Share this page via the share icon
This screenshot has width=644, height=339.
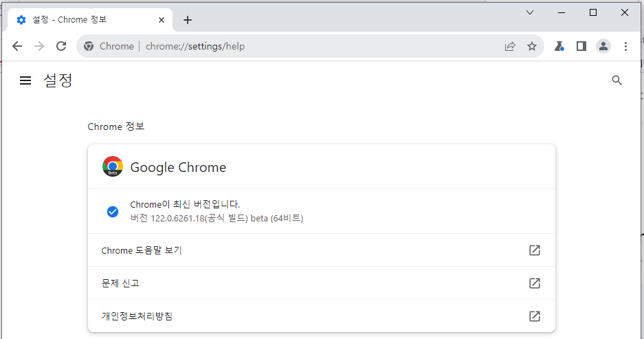(510, 46)
